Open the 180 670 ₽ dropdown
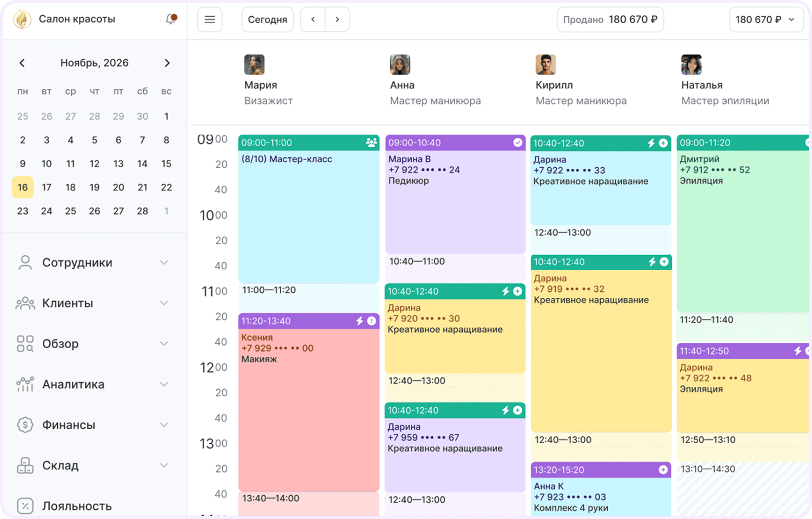 click(x=766, y=19)
